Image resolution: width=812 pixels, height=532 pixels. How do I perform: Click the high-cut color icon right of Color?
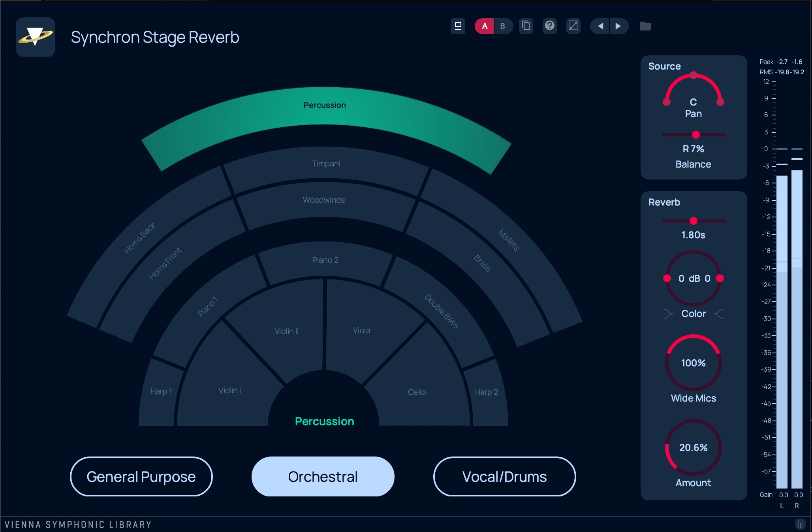pyautogui.click(x=718, y=314)
